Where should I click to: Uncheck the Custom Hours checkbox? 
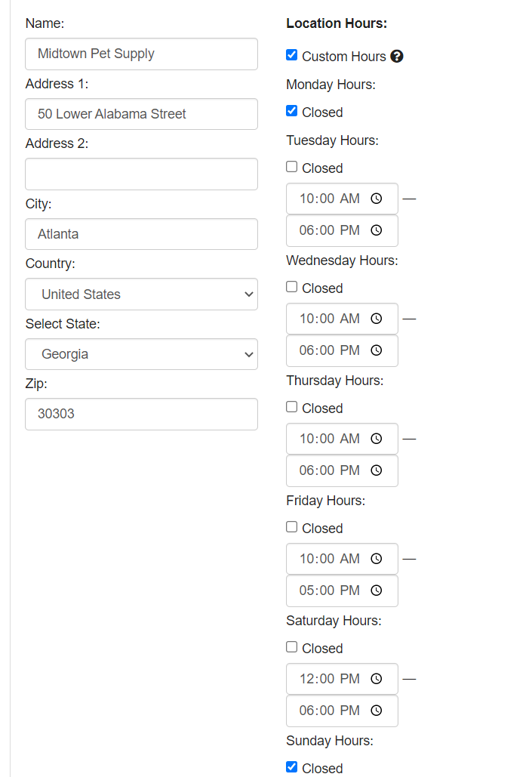pos(292,55)
